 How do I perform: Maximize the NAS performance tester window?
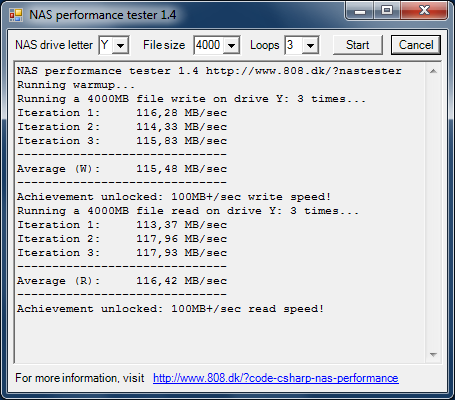click(387, 11)
